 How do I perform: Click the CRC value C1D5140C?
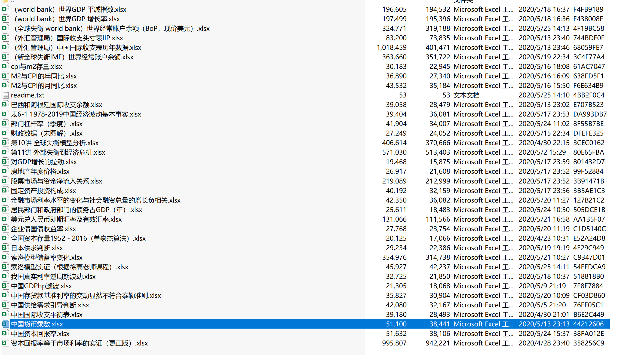[590, 229]
